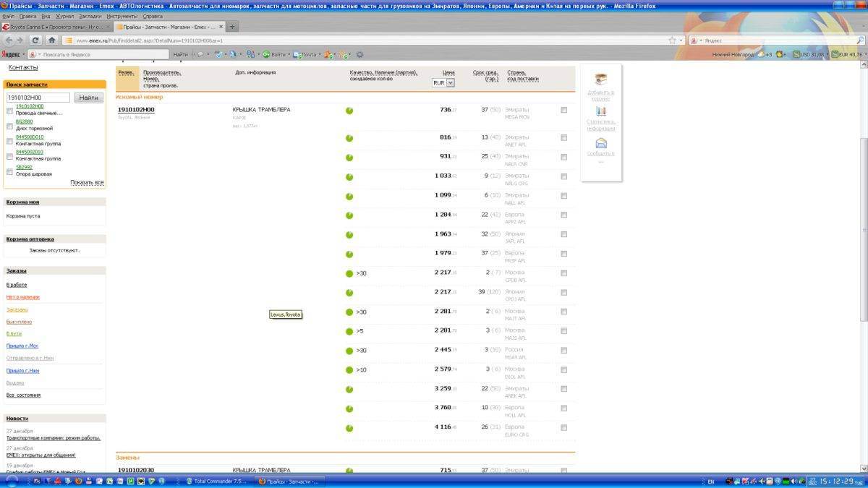Screen dimensions: 868x488
Task: Bookmark the page with the star icon
Action: point(672,40)
